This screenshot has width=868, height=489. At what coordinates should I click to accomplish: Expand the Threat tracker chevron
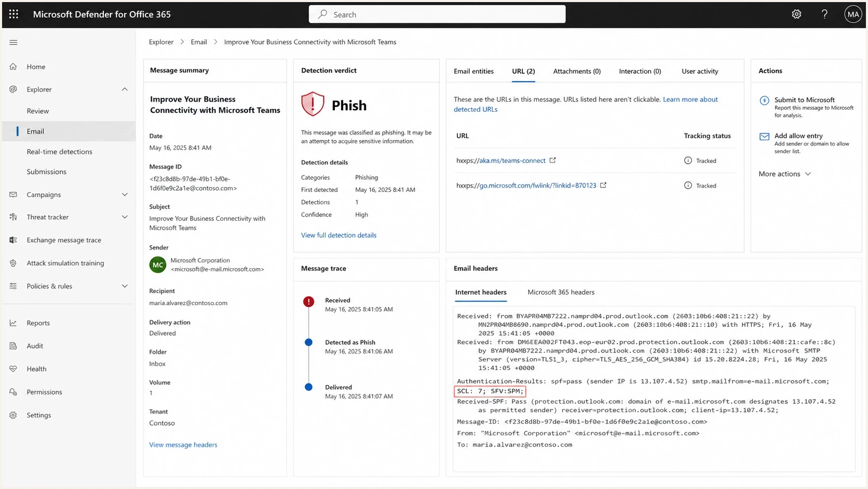[125, 217]
